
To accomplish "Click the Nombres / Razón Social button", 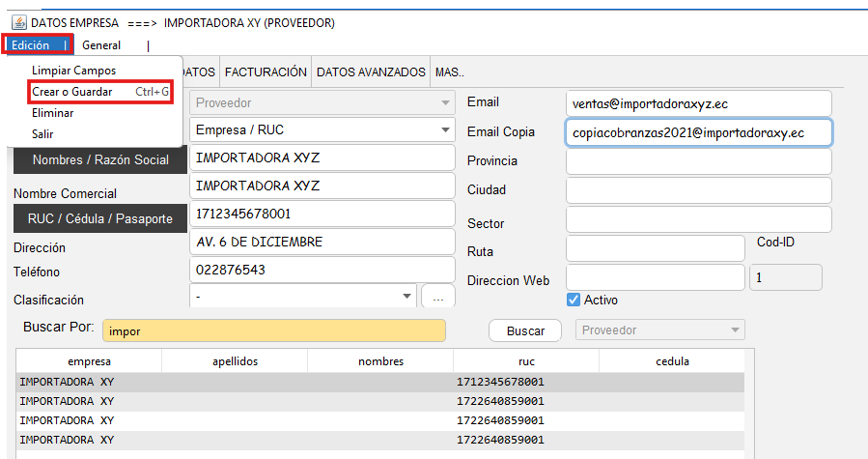I will 100,159.
